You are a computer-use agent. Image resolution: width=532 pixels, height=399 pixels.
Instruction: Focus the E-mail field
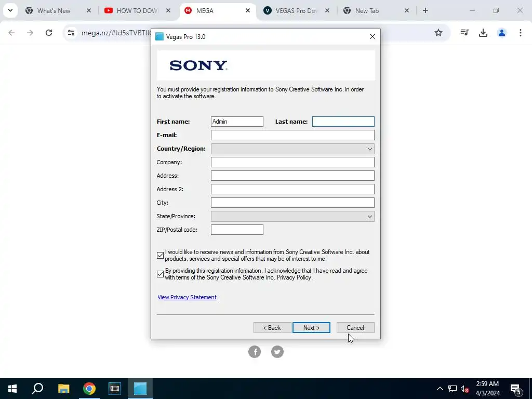click(292, 135)
